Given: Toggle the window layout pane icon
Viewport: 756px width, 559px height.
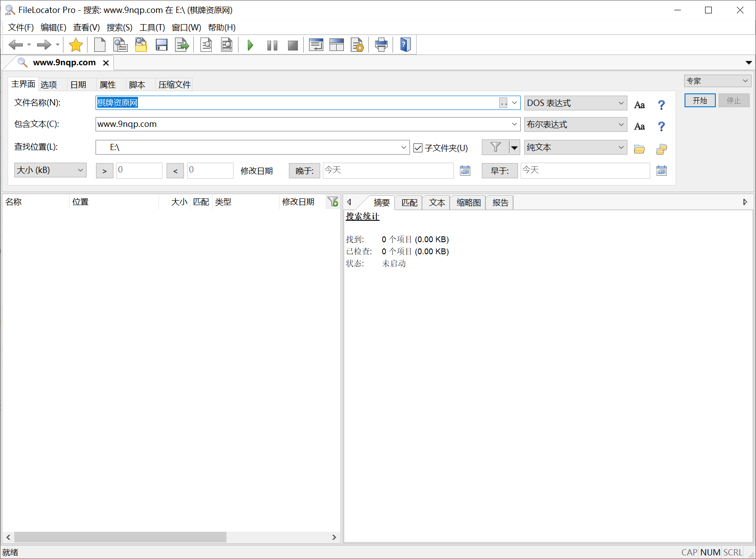Looking at the screenshot, I should point(337,45).
